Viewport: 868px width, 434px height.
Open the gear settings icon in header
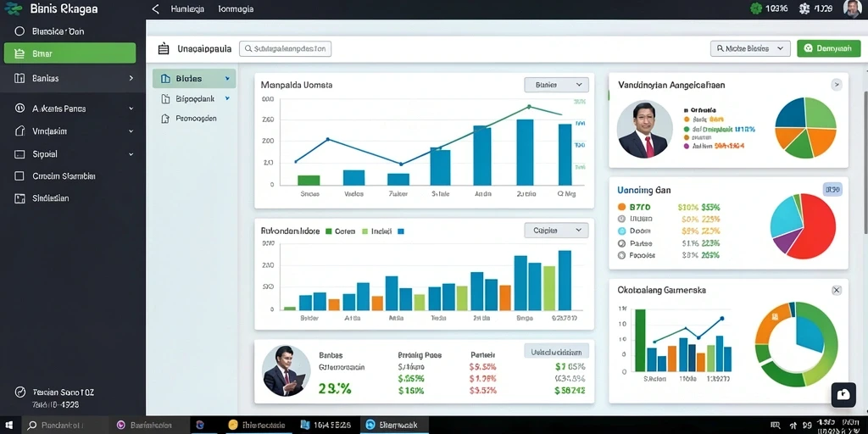point(804,8)
